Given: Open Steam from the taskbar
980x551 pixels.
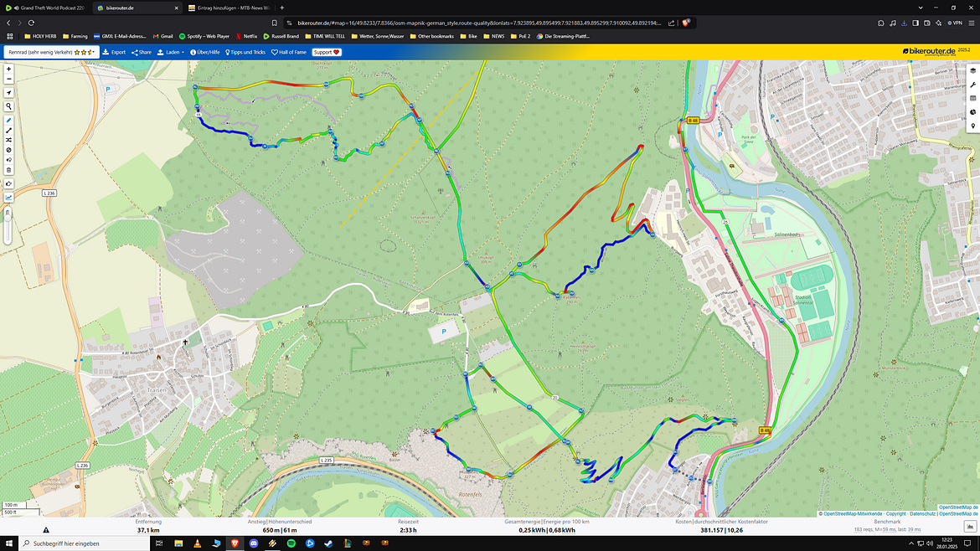Looking at the screenshot, I should pos(328,543).
